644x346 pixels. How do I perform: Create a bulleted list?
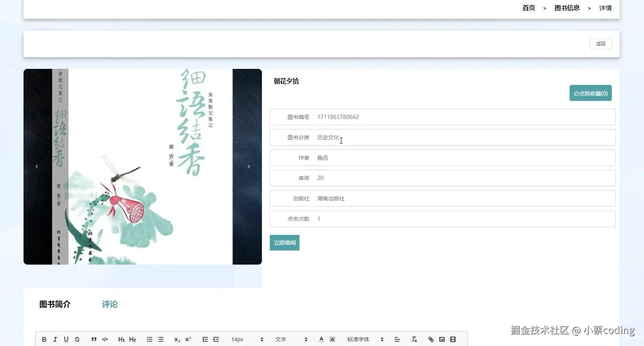tap(160, 339)
